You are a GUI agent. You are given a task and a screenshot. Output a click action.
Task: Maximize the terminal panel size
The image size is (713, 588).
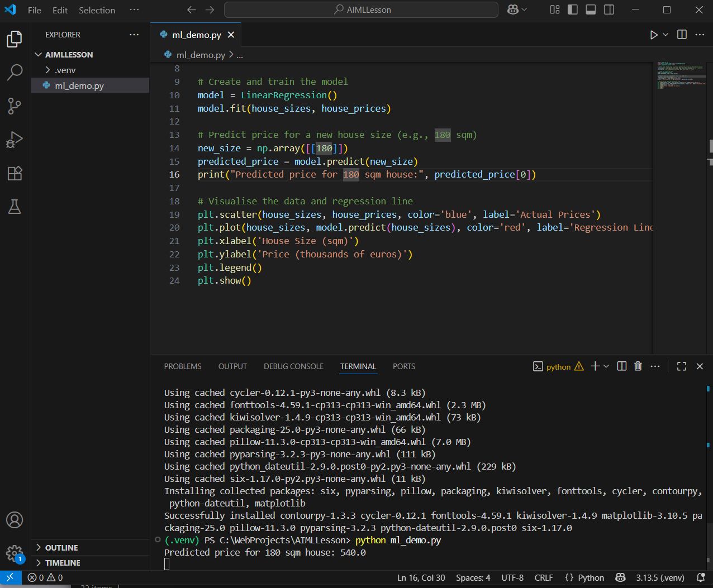681,366
